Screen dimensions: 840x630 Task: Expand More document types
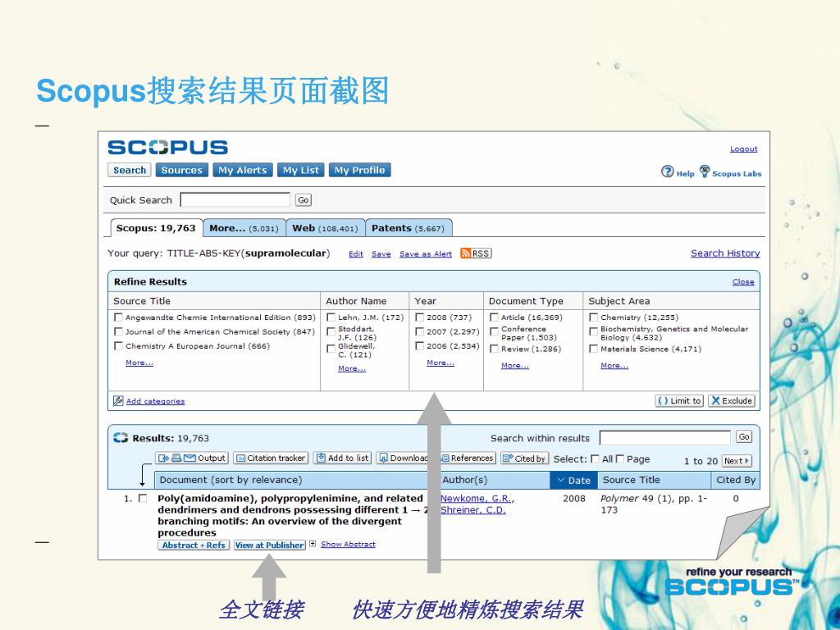(x=515, y=365)
